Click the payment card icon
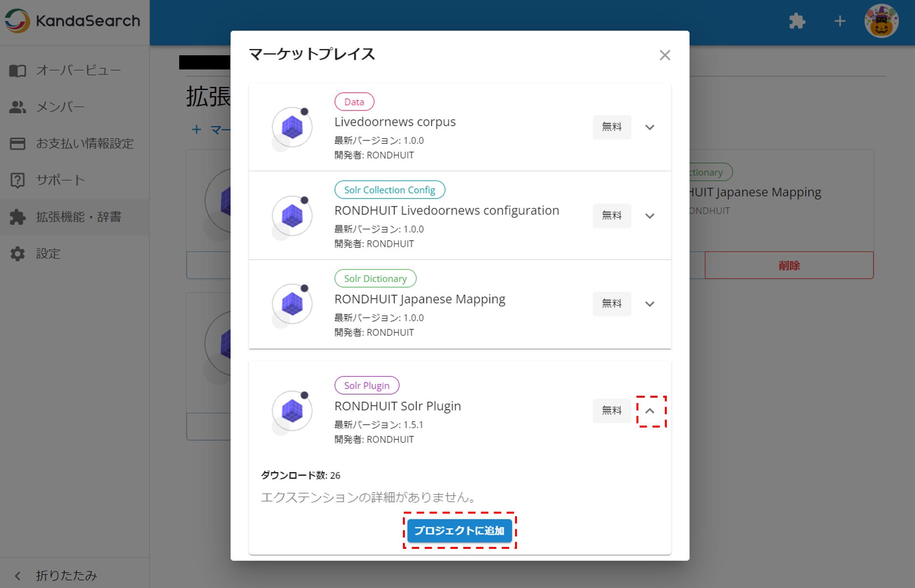Image resolution: width=915 pixels, height=588 pixels. [18, 144]
